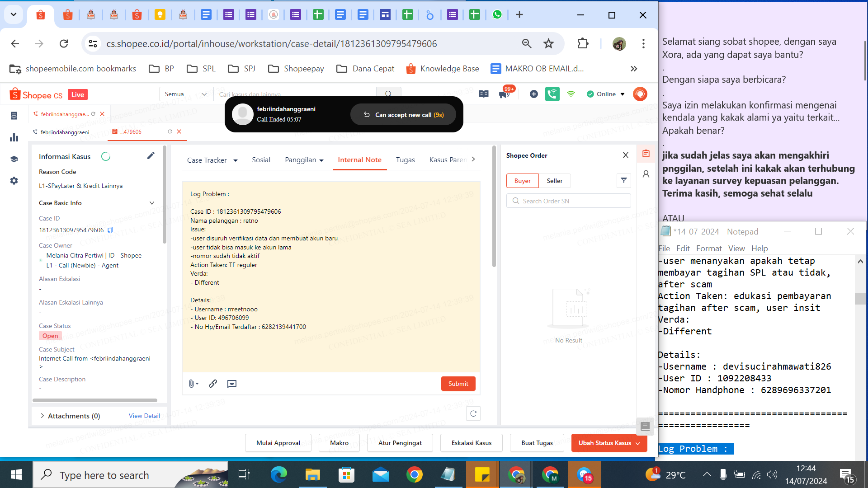Switch to the Seller toggle in Shopee Order
Viewport: 868px width, 488px height.
tap(554, 181)
